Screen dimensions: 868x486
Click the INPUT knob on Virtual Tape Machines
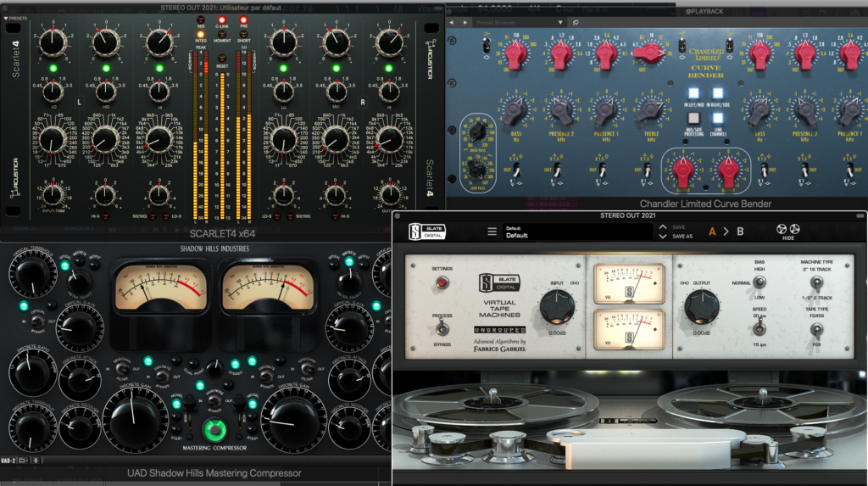coord(557,306)
